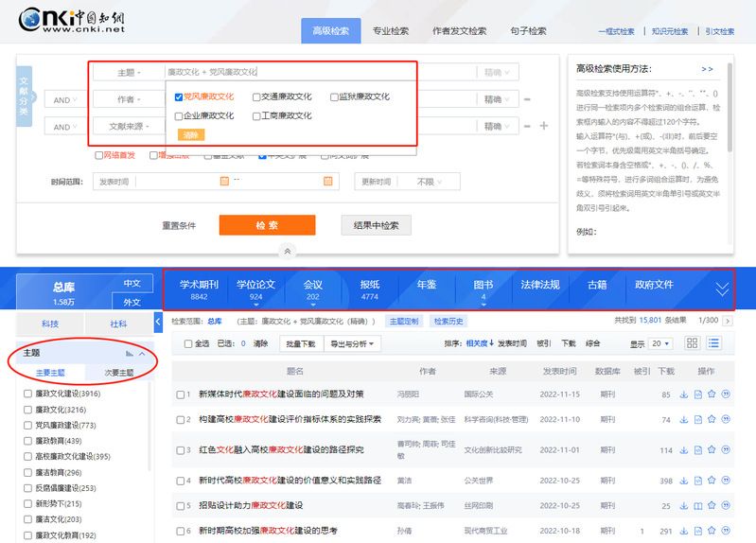756x543 pixels.
Task: Collapse the search panel with double chevron
Action: coord(287,251)
